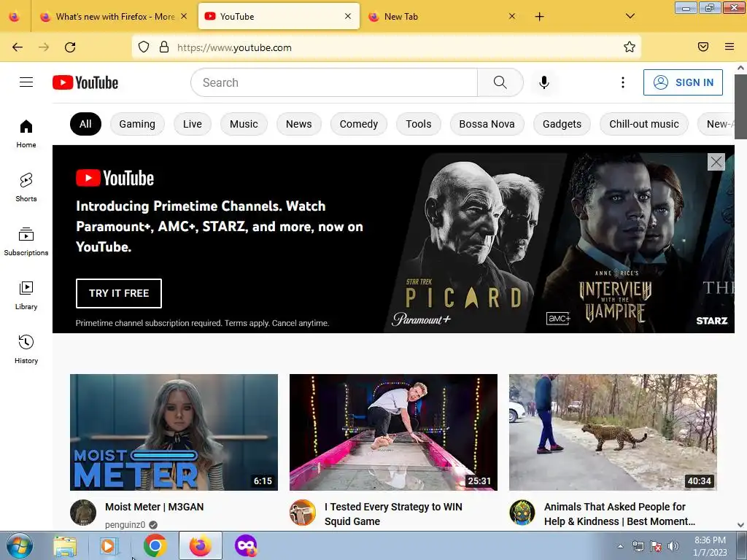
Task: Go back with the browser back arrow
Action: 18,47
